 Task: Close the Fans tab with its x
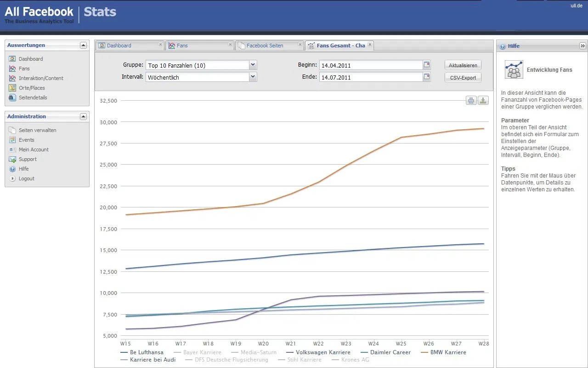pos(230,45)
